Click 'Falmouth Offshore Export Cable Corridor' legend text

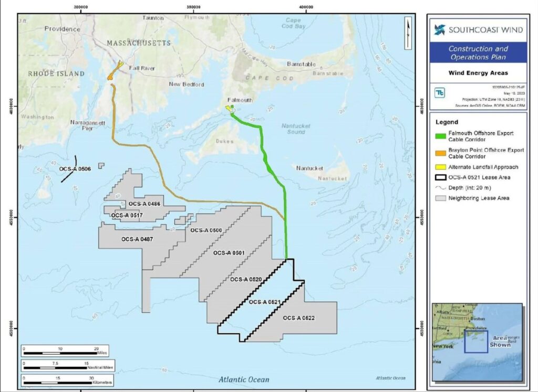[481, 136]
